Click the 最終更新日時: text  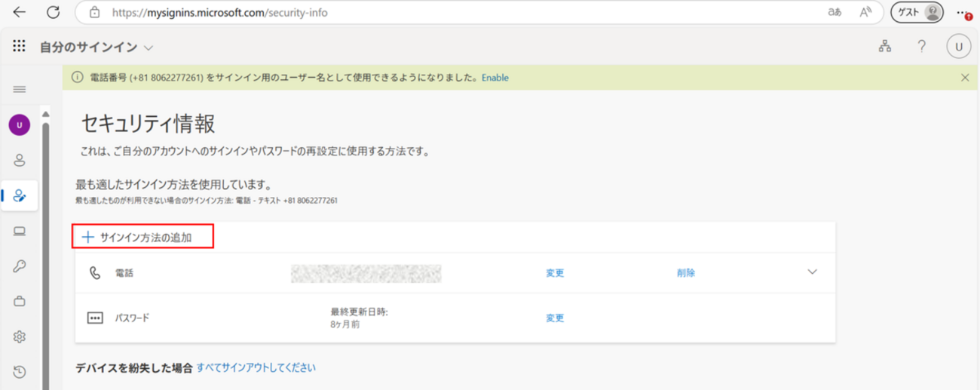(x=359, y=311)
